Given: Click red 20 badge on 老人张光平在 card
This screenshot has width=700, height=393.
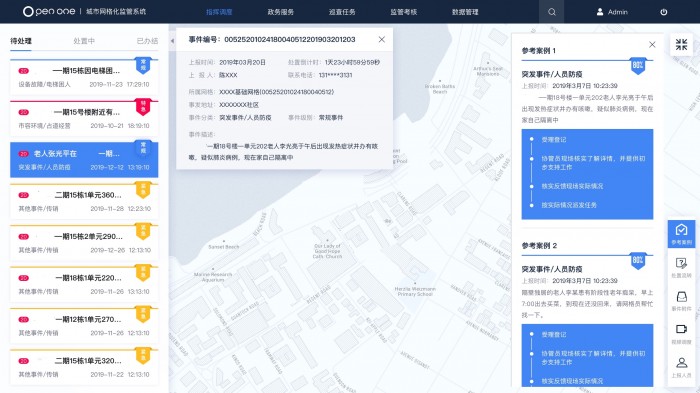Looking at the screenshot, I should (24, 154).
